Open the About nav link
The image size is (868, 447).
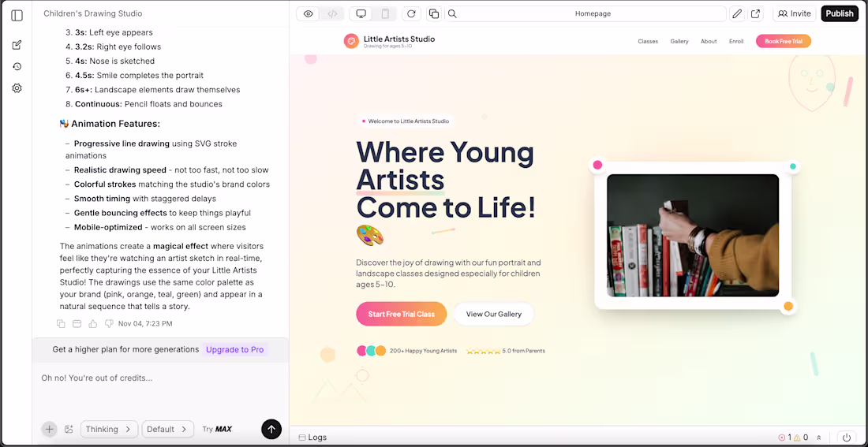(709, 42)
